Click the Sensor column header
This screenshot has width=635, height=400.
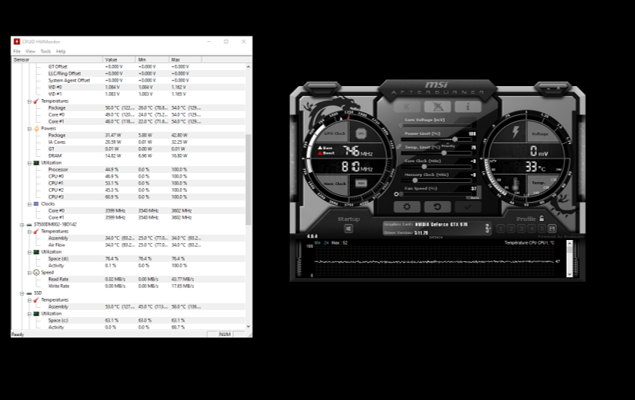(x=57, y=60)
